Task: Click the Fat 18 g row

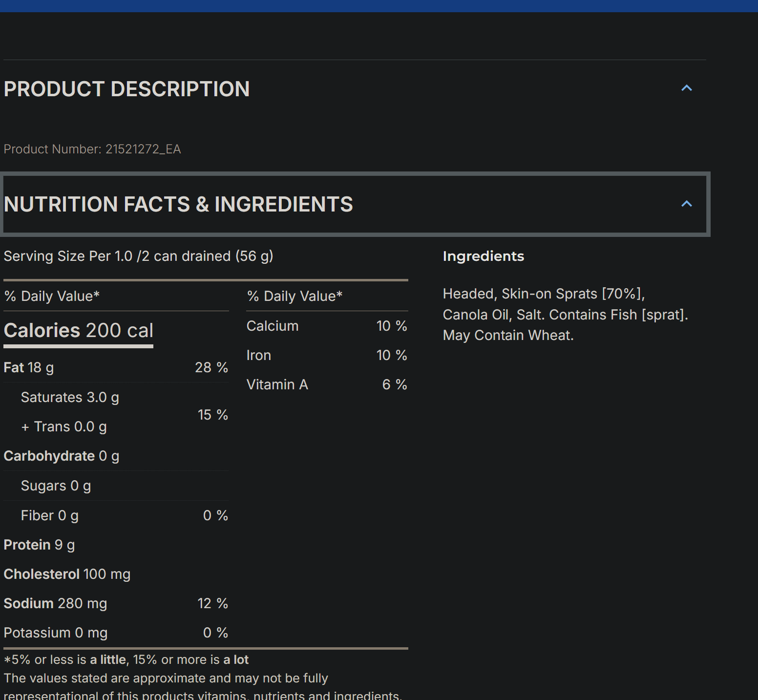Action: pyautogui.click(x=116, y=367)
